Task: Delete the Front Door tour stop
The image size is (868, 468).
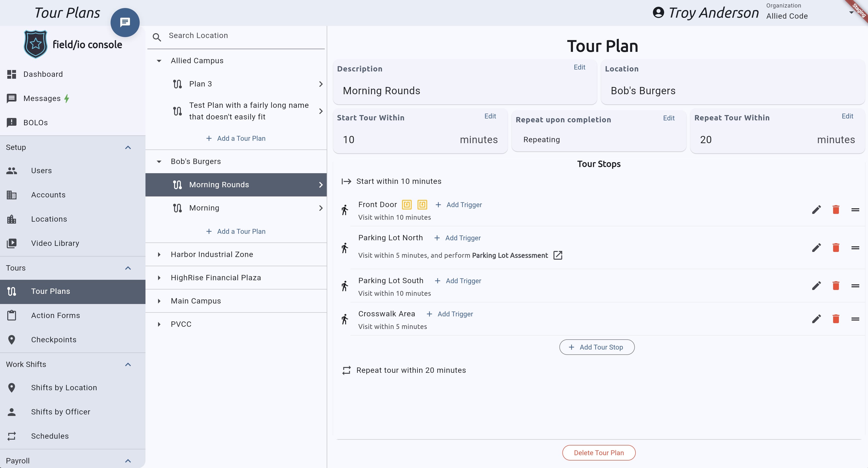Action: click(836, 210)
